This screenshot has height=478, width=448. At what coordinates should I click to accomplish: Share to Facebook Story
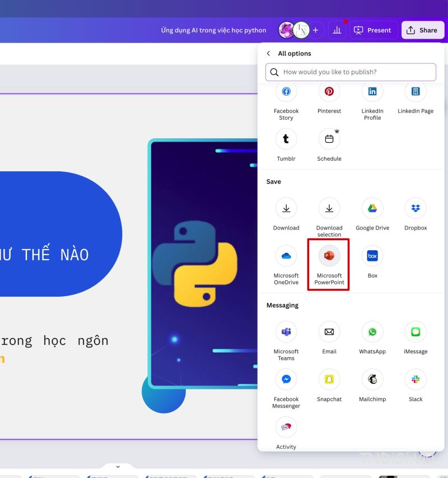coord(286,91)
